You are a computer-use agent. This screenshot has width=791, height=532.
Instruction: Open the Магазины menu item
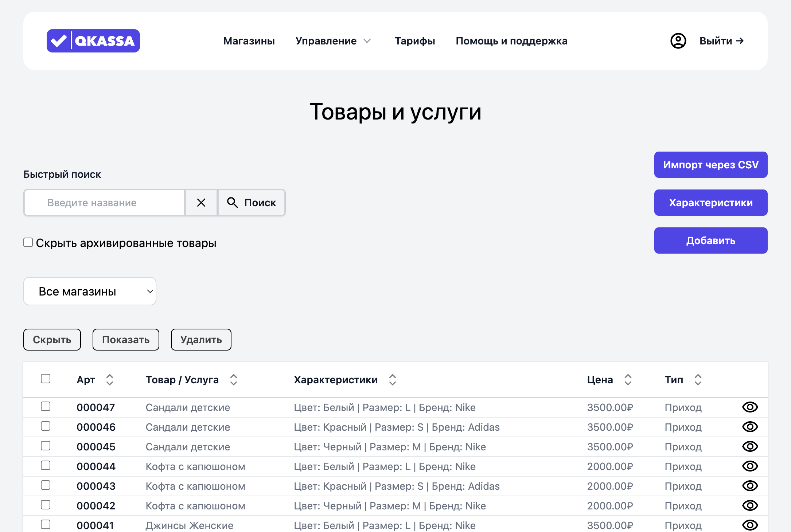click(249, 41)
